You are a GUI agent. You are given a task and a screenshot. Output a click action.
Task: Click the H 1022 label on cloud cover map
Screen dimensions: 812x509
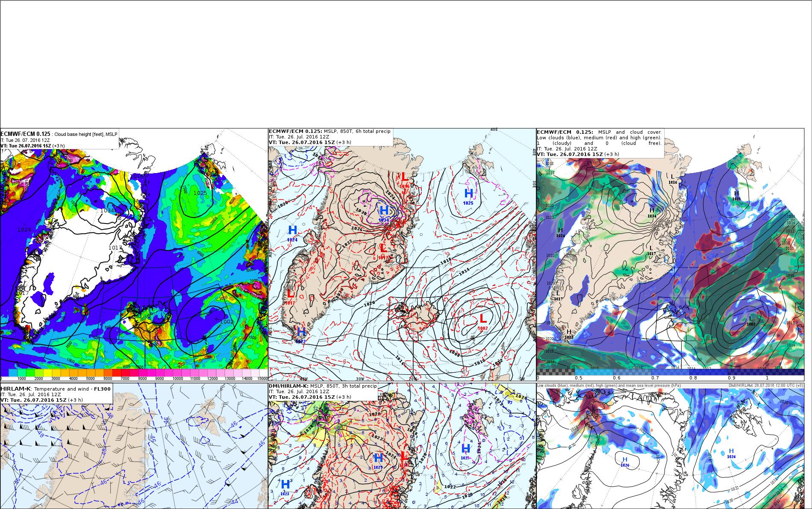coord(569,334)
